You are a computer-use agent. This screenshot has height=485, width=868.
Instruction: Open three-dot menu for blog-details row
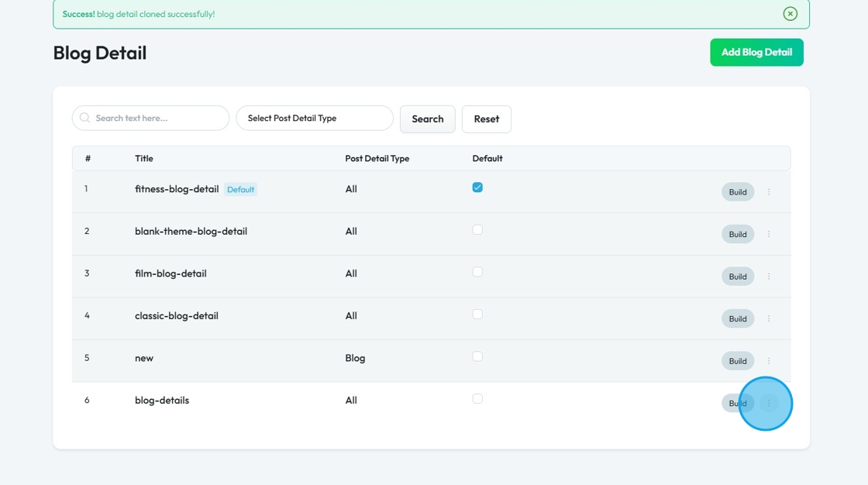pyautogui.click(x=769, y=403)
